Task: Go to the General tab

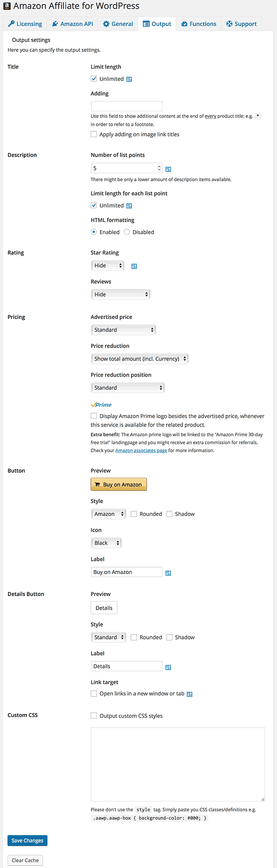Action: (118, 24)
